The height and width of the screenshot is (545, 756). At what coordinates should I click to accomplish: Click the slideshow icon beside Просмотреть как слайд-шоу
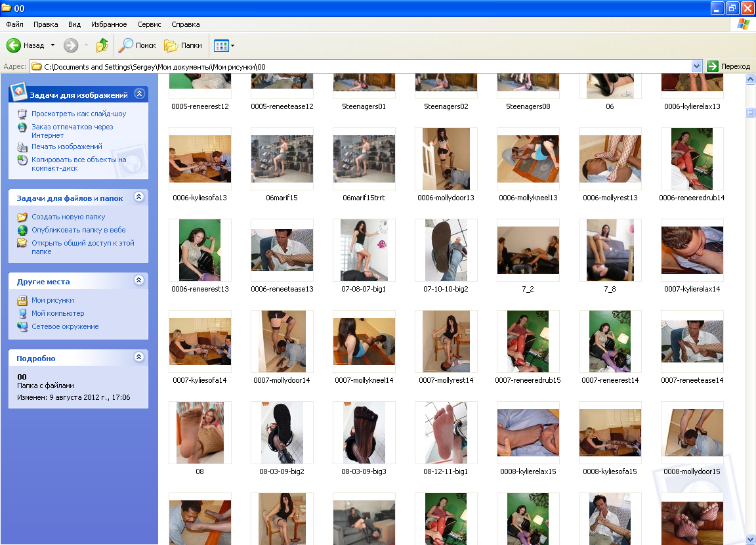click(22, 114)
